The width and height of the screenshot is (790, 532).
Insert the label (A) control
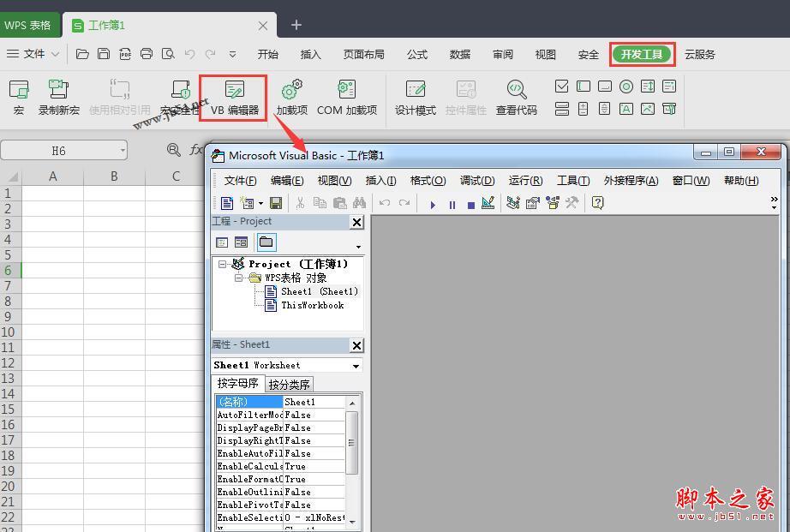click(x=626, y=109)
